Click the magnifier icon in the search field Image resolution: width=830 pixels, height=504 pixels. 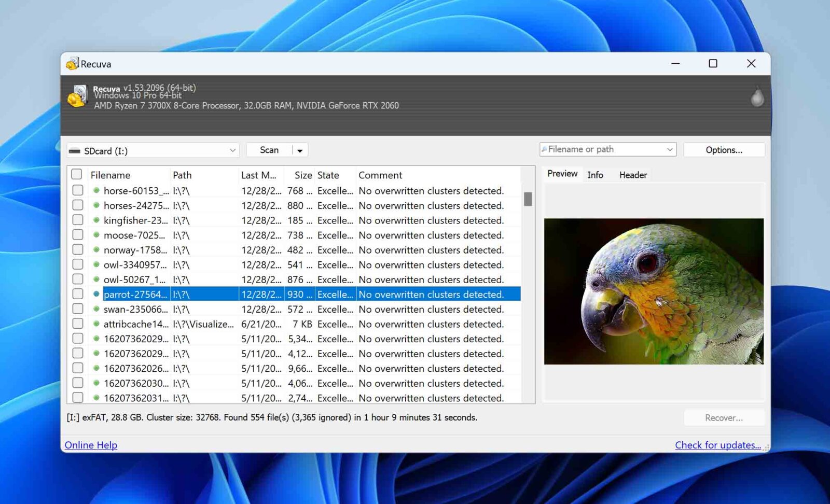coord(545,149)
